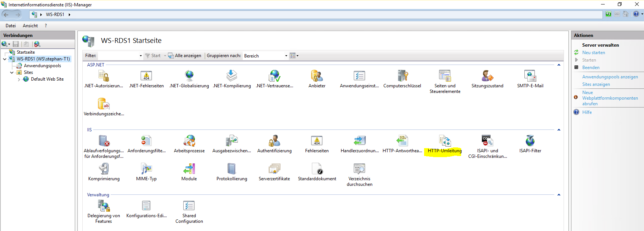
Task: Open the Standarddokument feature
Action: (317, 172)
